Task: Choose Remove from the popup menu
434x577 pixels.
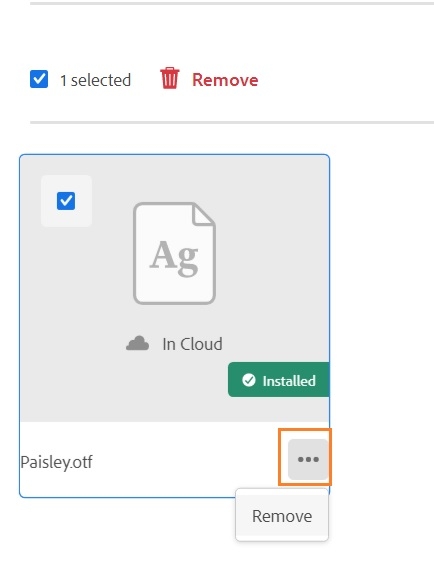Action: coord(282,516)
